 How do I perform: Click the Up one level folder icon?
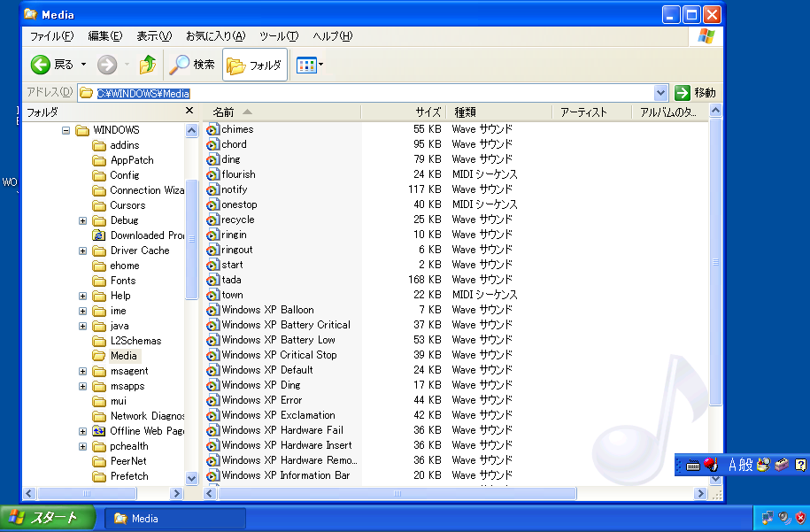click(x=147, y=65)
